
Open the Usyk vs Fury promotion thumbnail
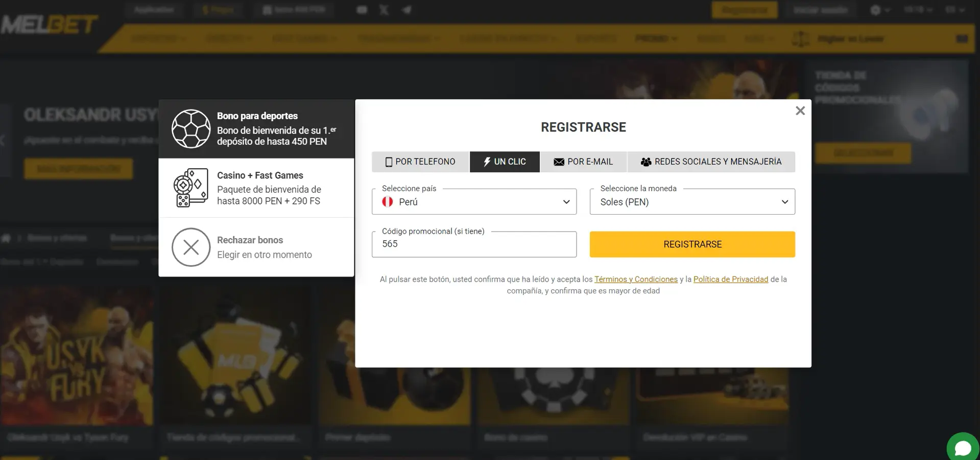[77, 356]
